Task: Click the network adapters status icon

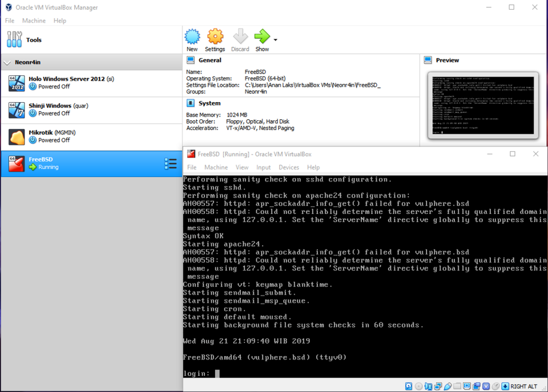Action: (438, 386)
